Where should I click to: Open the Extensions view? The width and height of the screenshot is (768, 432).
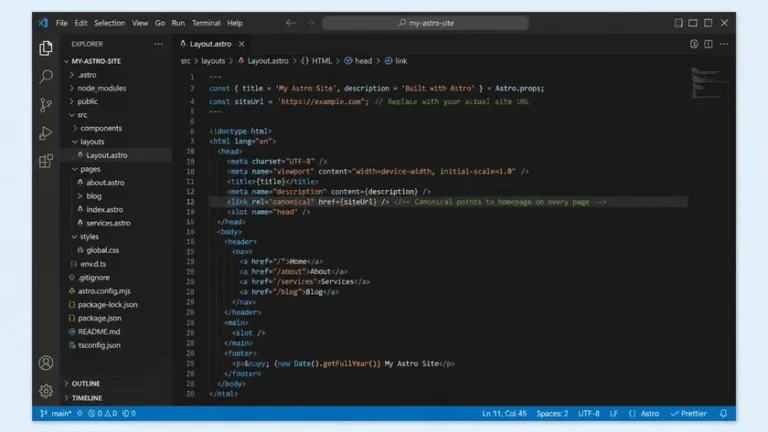[x=46, y=161]
